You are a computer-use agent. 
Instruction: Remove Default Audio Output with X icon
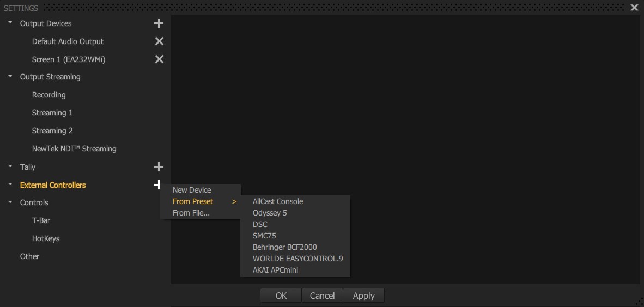pyautogui.click(x=159, y=41)
